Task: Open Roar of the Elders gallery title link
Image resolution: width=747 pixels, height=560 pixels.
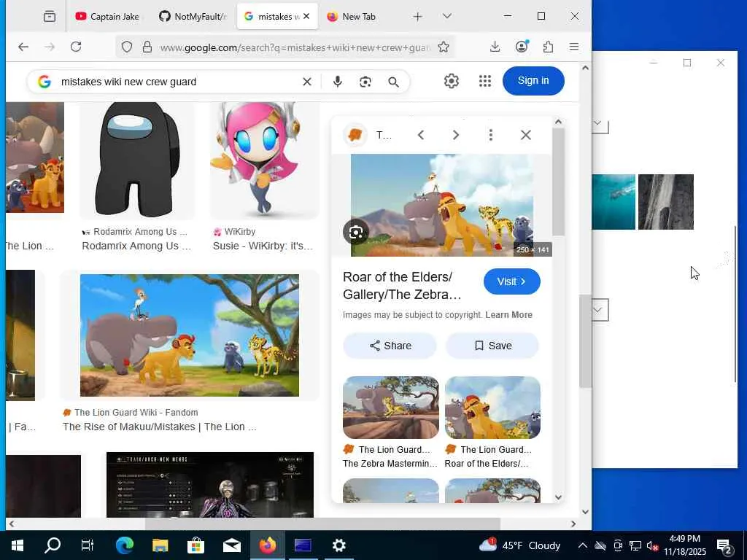Action: tap(402, 286)
